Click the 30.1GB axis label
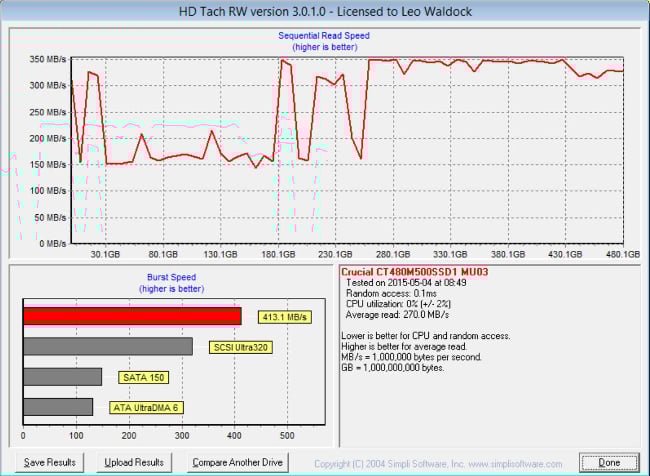Viewport: 650px width, 476px height. point(105,254)
